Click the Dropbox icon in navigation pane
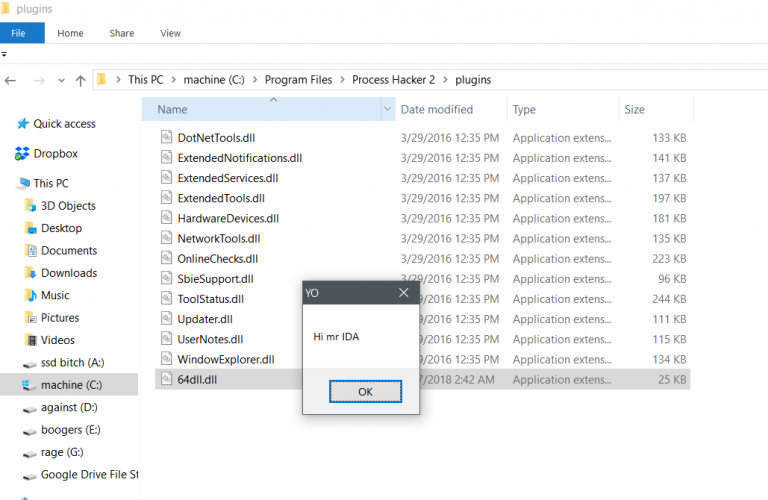 coord(23,154)
